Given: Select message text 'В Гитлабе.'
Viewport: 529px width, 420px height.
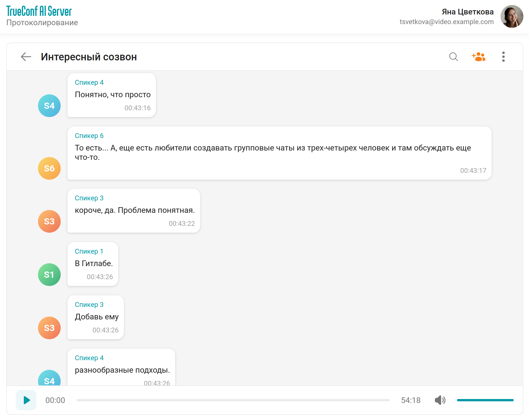Looking at the screenshot, I should (94, 264).
